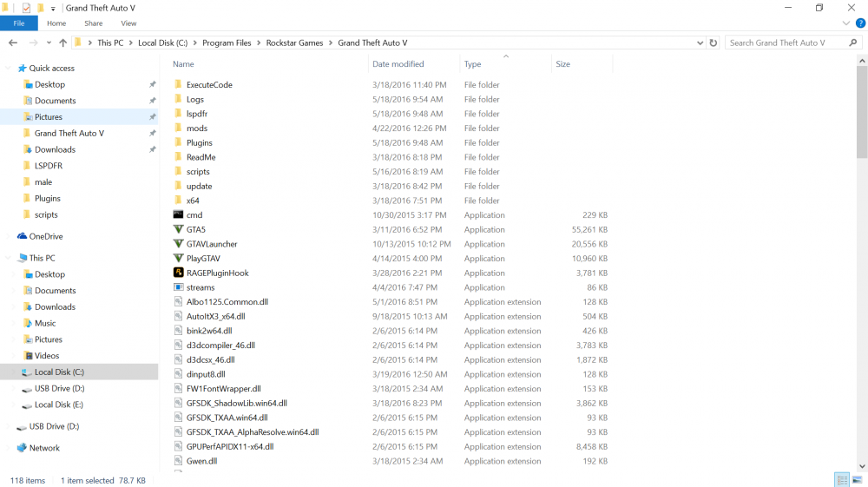Go forward with the right arrow
868x487 pixels.
click(34, 43)
